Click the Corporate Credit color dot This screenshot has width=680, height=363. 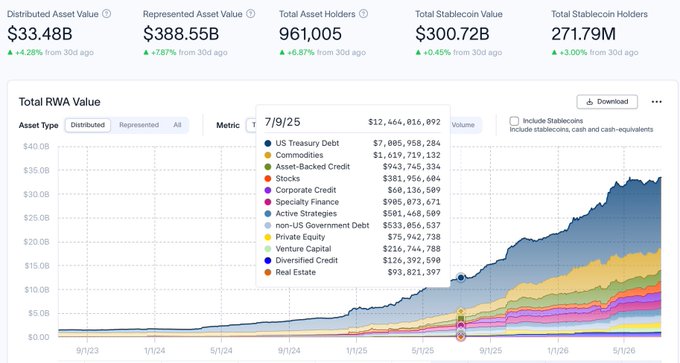point(268,190)
